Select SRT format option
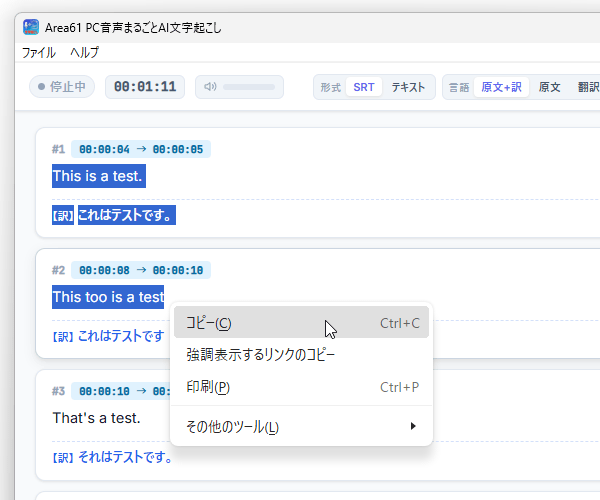600x500 pixels. [364, 87]
